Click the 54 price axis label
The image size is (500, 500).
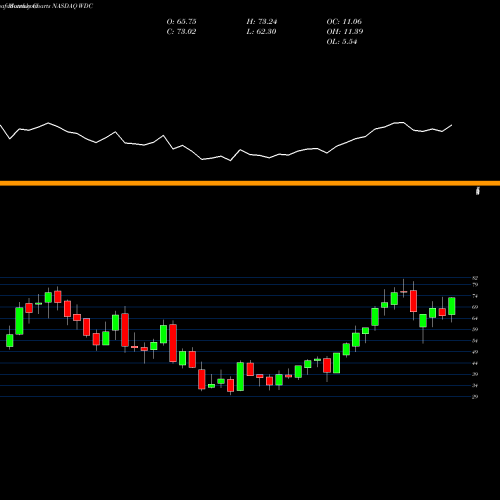475,341
